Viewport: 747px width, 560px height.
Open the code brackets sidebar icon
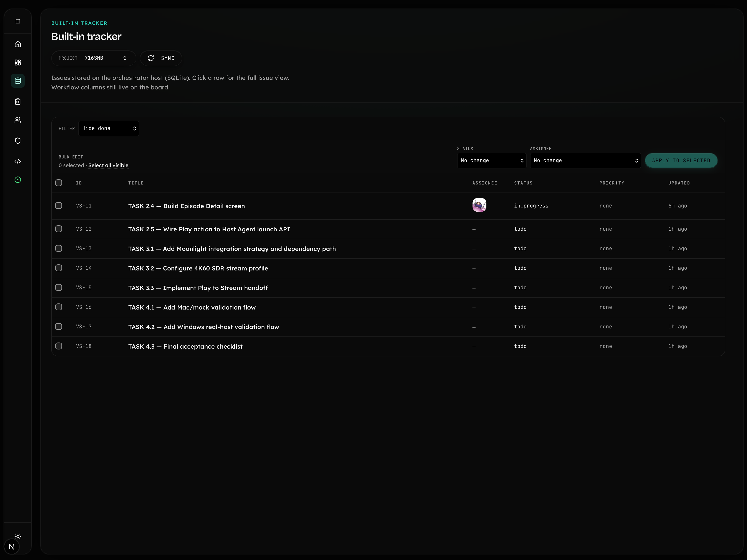[18, 161]
